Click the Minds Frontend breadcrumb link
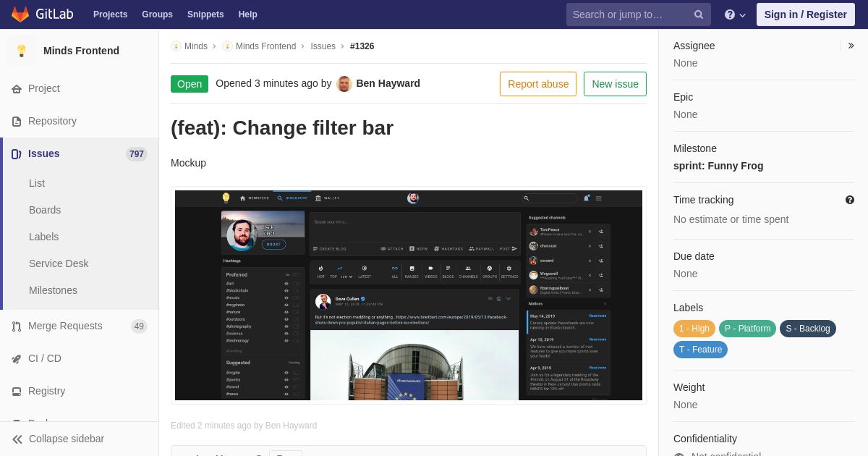This screenshot has height=456, width=868. (265, 46)
